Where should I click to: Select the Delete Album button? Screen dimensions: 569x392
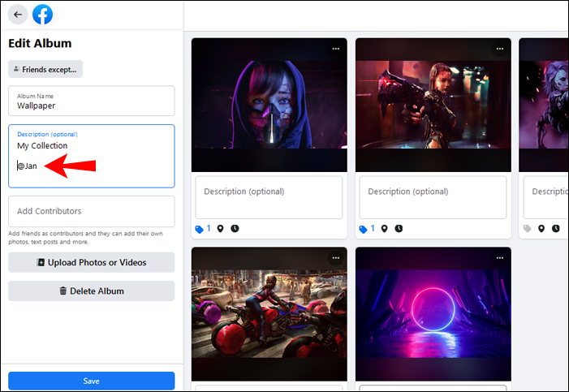[x=92, y=291]
